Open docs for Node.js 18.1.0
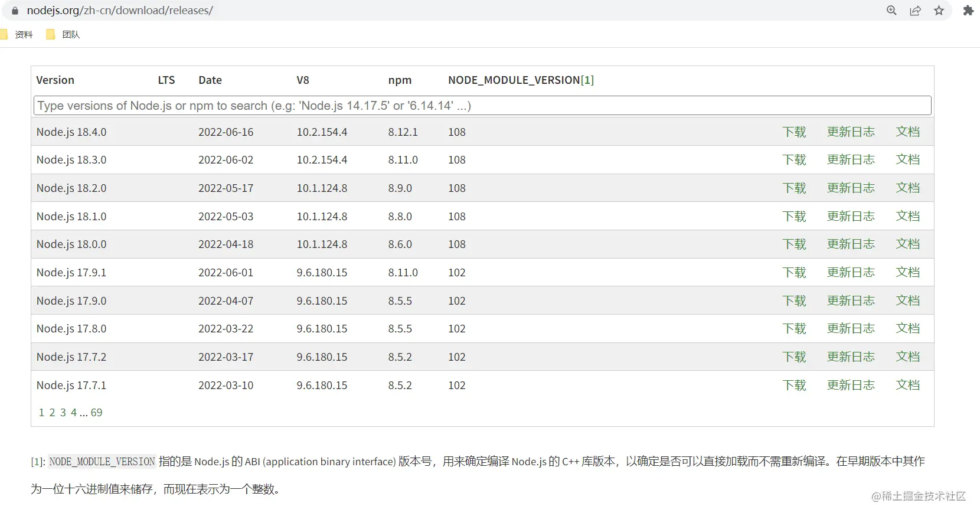This screenshot has width=980, height=516. [907, 217]
